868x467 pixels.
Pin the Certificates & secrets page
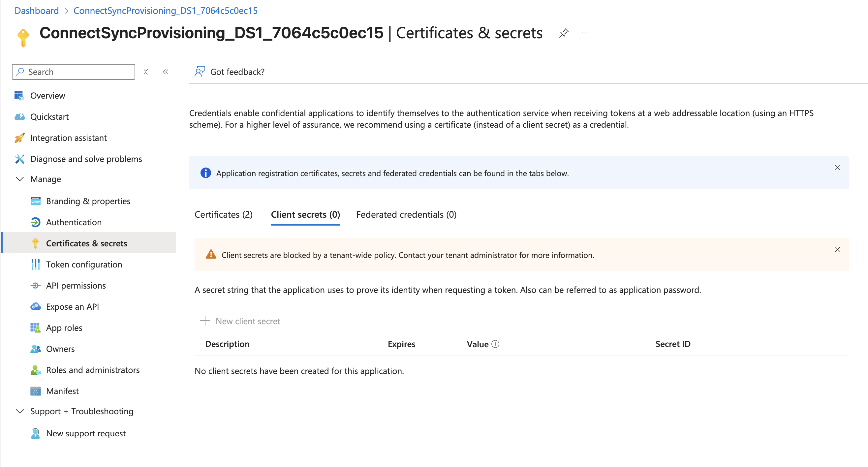[x=564, y=33]
